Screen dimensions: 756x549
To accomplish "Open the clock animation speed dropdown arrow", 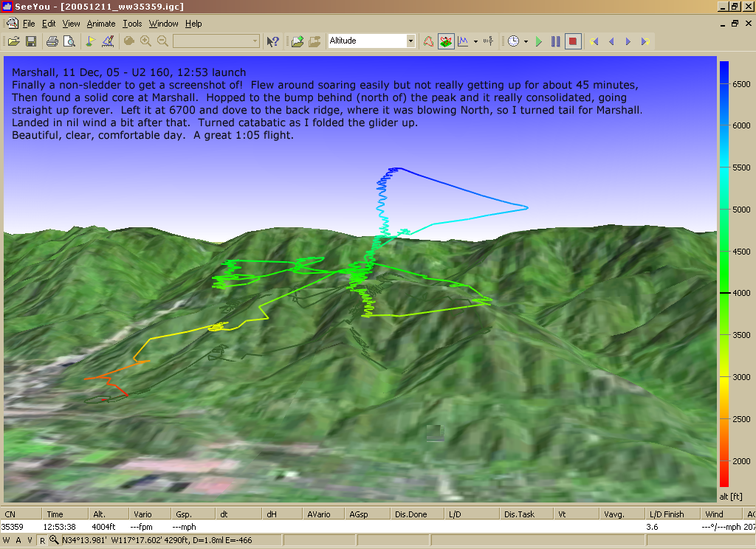I will [x=526, y=41].
